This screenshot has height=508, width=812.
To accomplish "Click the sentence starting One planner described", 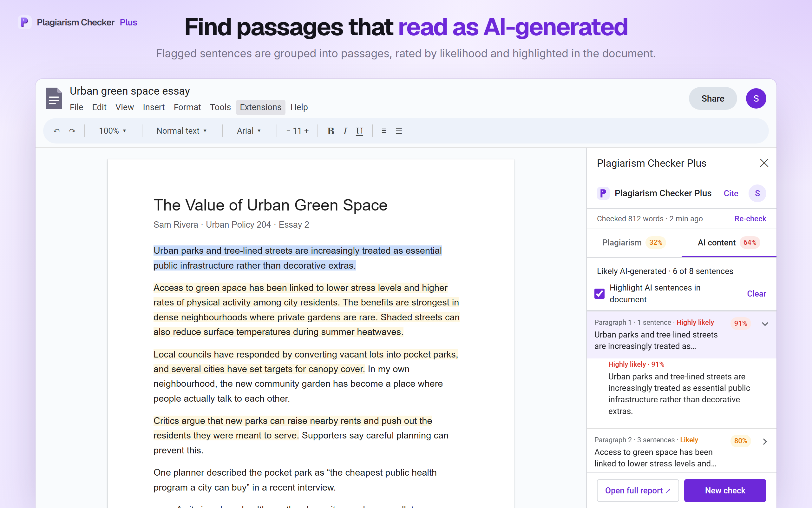I will point(295,480).
